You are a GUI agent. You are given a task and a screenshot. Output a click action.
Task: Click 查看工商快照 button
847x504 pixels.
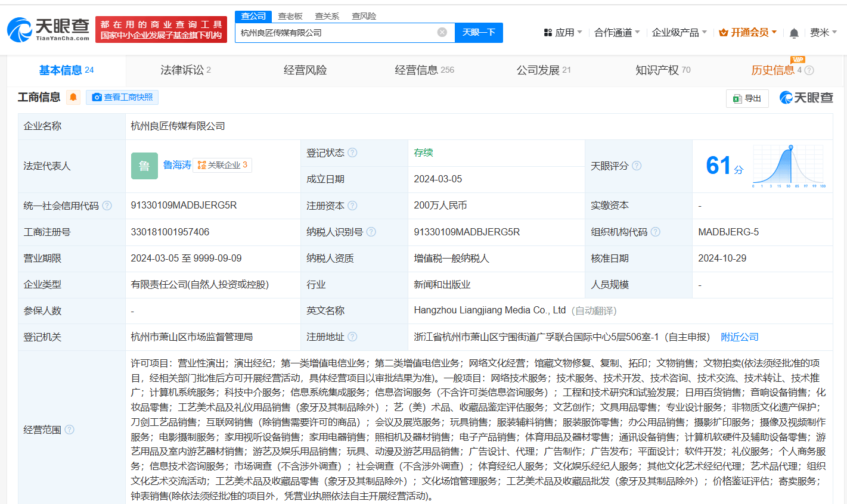[x=122, y=97]
